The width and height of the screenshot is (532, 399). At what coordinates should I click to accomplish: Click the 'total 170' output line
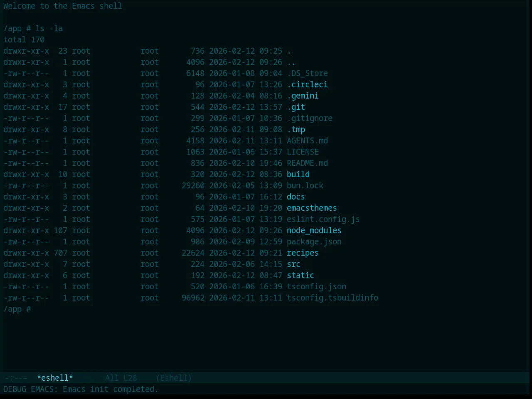(x=24, y=39)
